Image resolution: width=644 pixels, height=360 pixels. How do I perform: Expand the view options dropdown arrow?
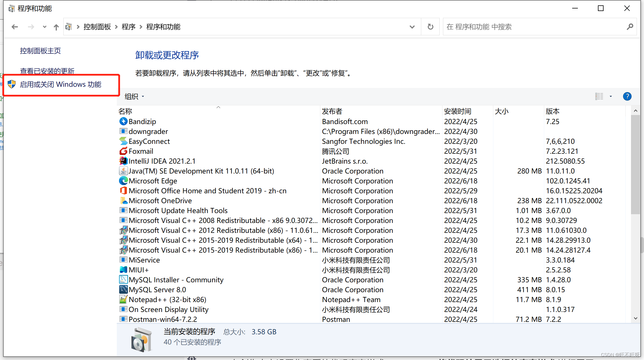click(611, 96)
